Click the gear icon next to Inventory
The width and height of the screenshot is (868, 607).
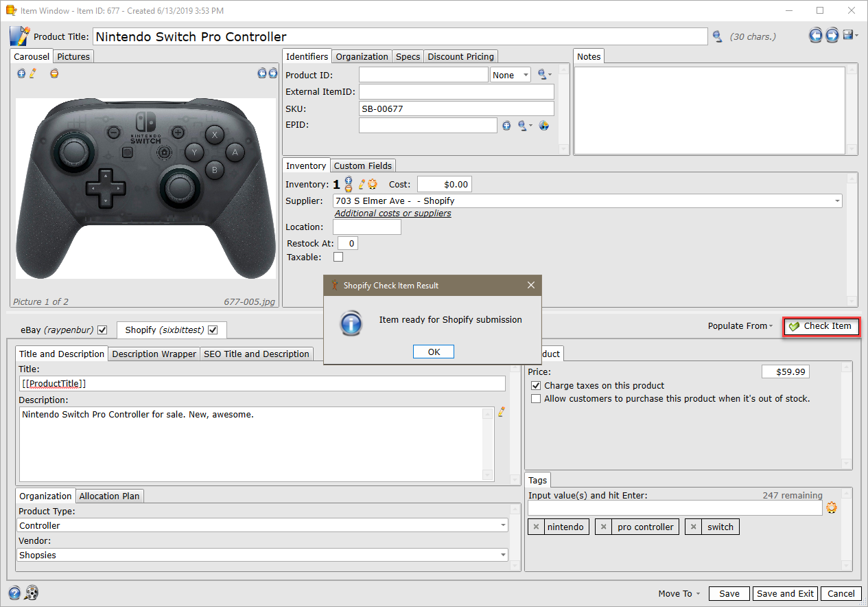[372, 184]
